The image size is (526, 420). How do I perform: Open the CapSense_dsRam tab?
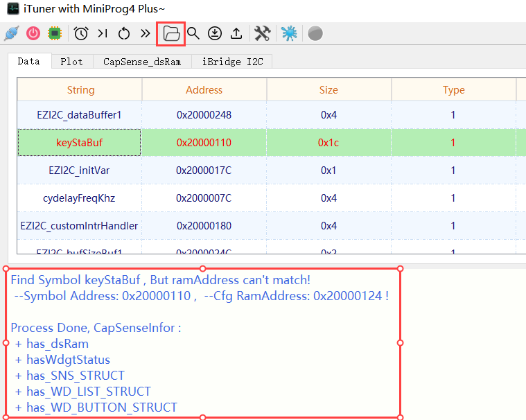point(142,62)
